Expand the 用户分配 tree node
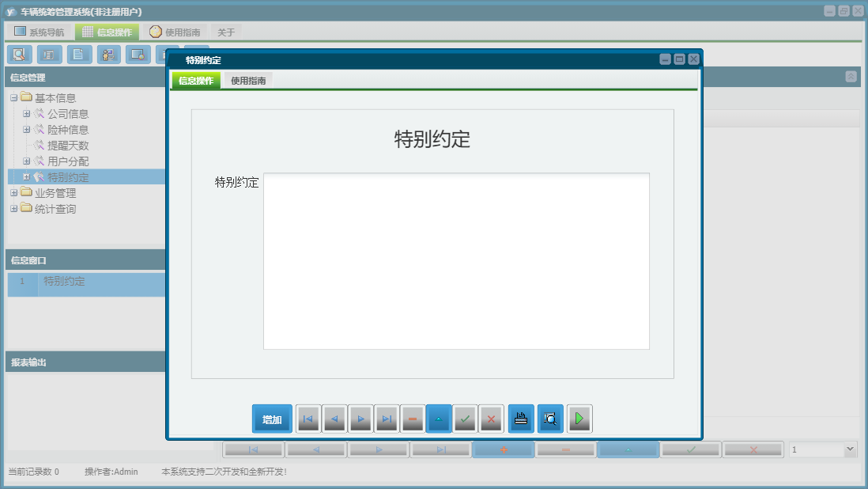868x489 pixels. point(26,161)
